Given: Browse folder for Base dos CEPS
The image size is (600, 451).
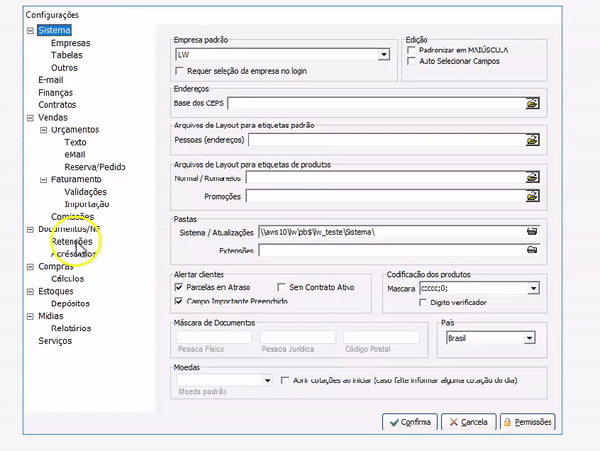Looking at the screenshot, I should (532, 103).
